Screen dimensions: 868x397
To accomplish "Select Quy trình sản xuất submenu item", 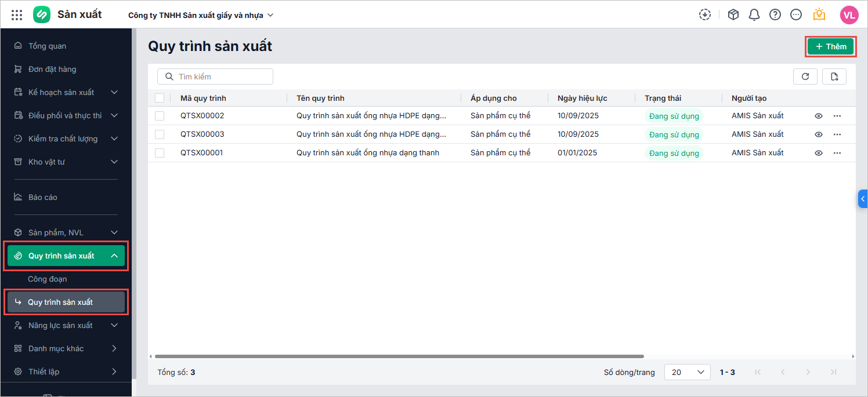I will [x=66, y=302].
